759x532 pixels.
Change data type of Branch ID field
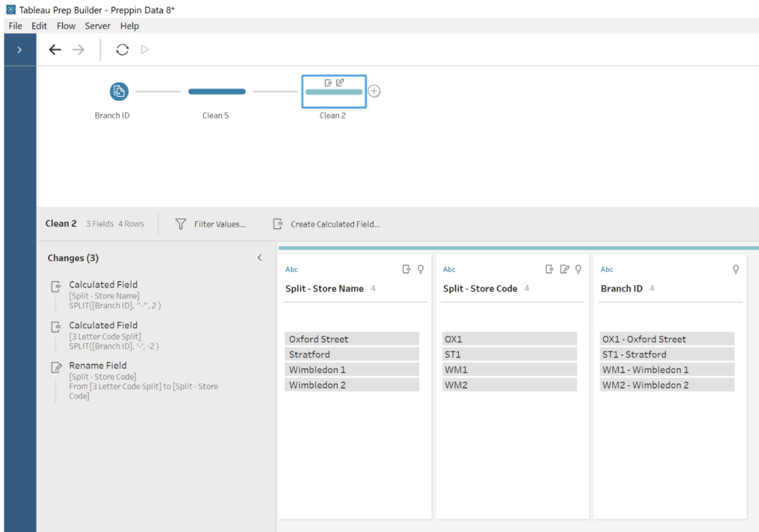(x=607, y=269)
